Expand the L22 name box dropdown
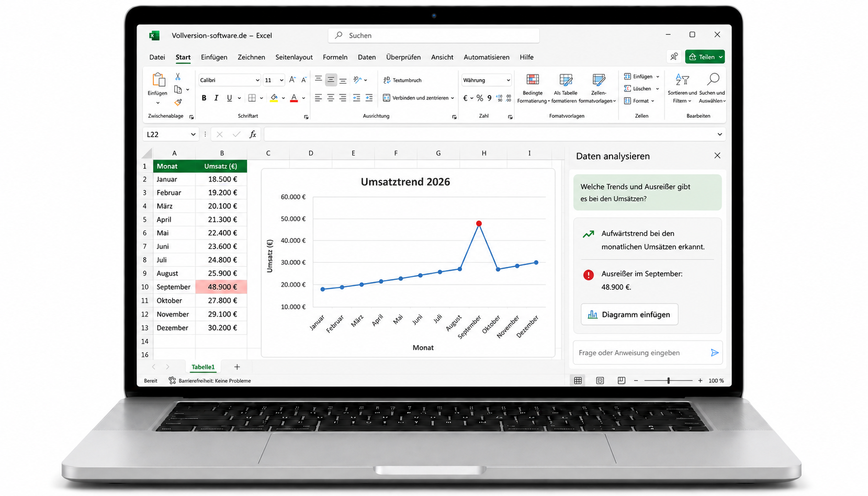The image size is (868, 496). 193,134
